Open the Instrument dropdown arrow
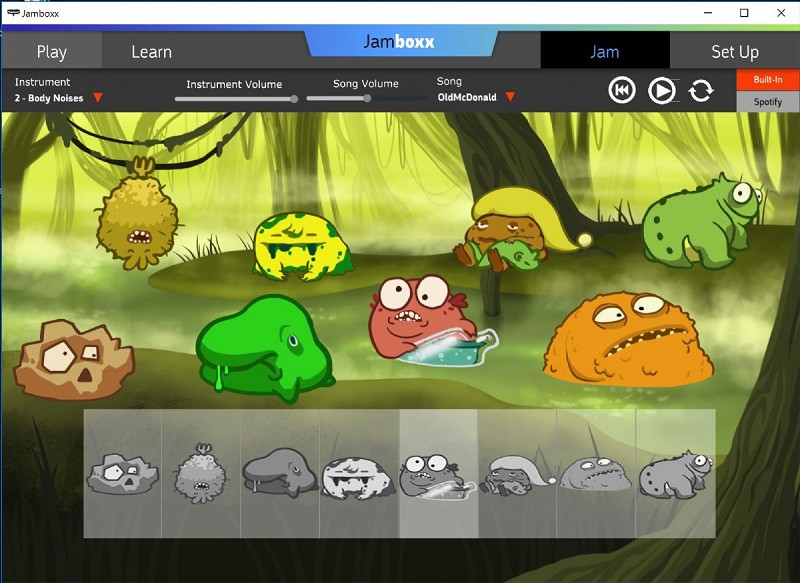Image resolution: width=800 pixels, height=583 pixels. (x=98, y=98)
